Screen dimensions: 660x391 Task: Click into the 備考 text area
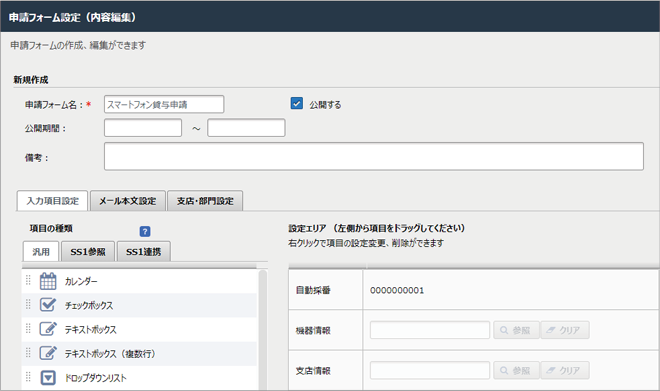(x=374, y=156)
